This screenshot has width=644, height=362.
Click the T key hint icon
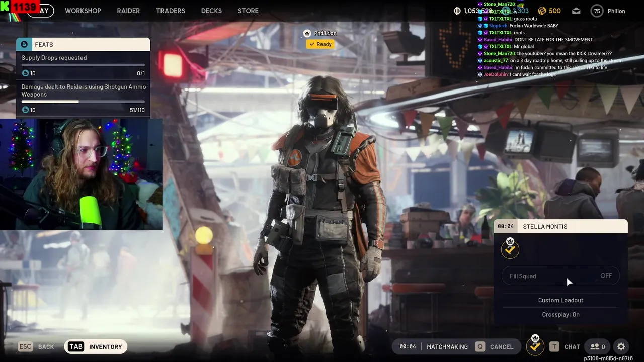554,347
